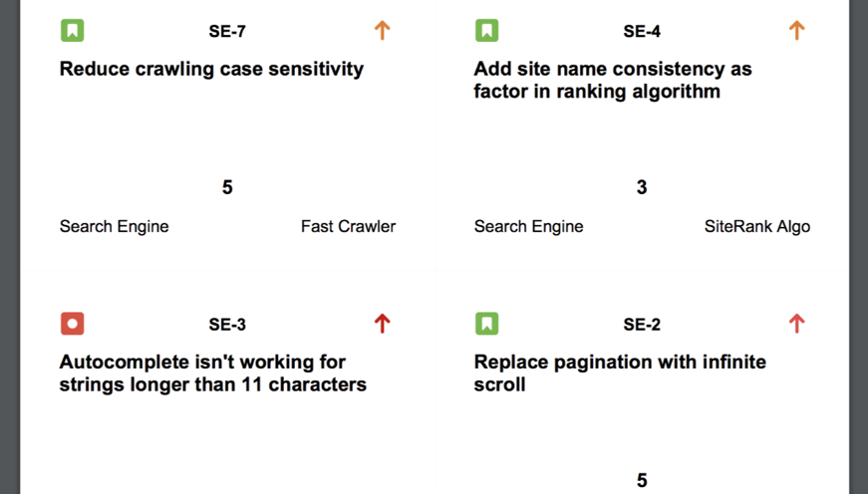868x494 pixels.
Task: Select 'Reduce crawling case sensitivity' title
Action: 211,70
